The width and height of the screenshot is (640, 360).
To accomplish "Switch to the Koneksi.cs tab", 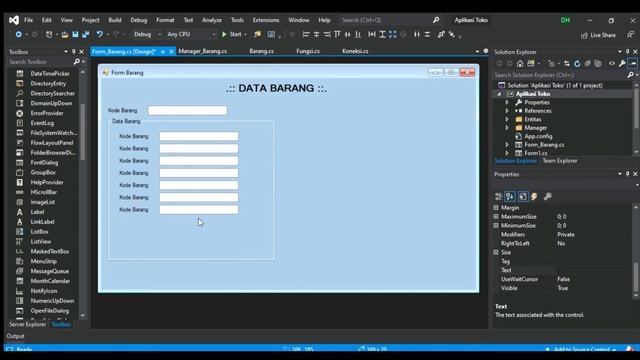I will (x=355, y=51).
